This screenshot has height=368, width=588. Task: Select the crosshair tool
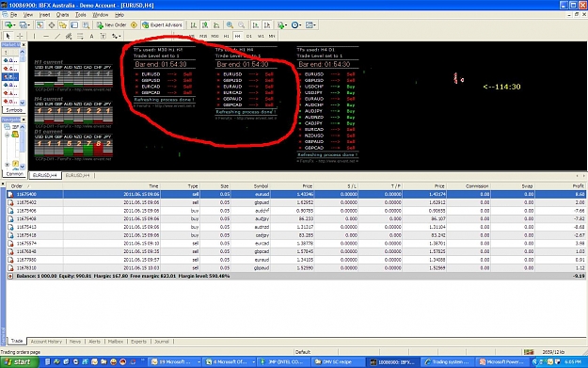20,36
